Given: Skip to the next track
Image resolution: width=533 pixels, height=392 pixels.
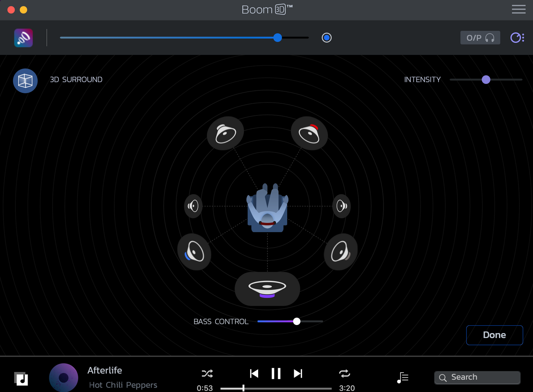Looking at the screenshot, I should tap(298, 374).
